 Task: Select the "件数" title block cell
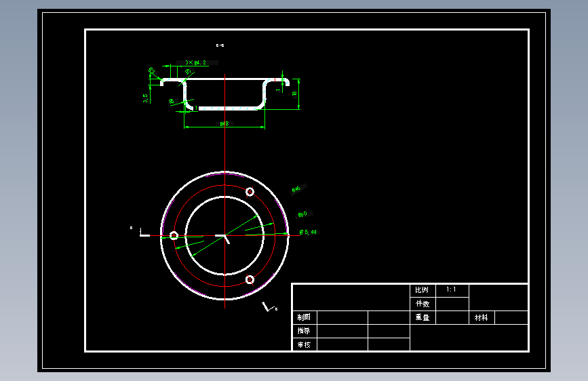(423, 304)
